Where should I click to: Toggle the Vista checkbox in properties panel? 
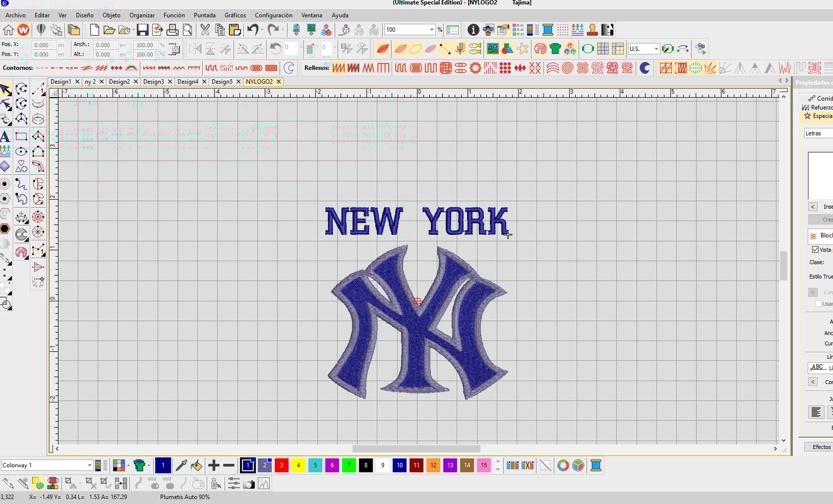pyautogui.click(x=815, y=250)
